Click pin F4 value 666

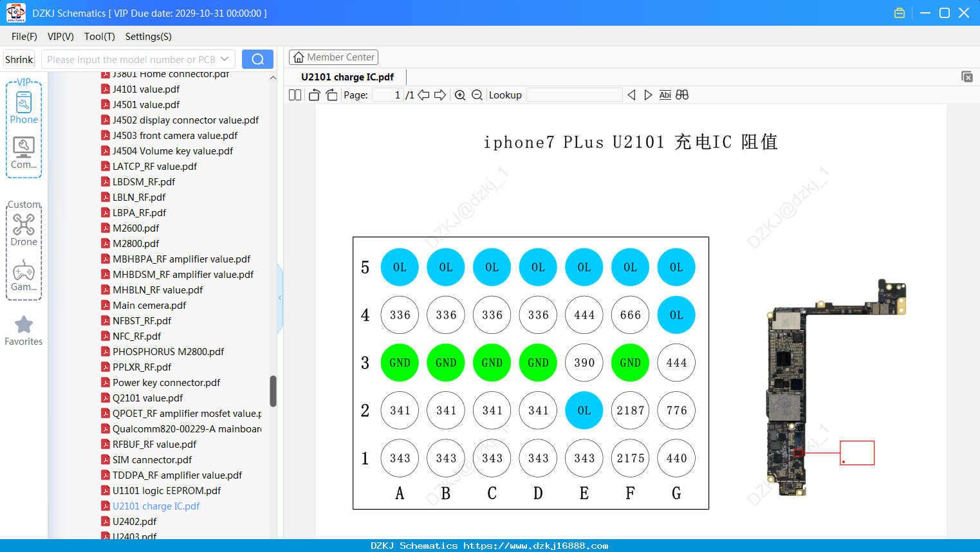(x=631, y=315)
